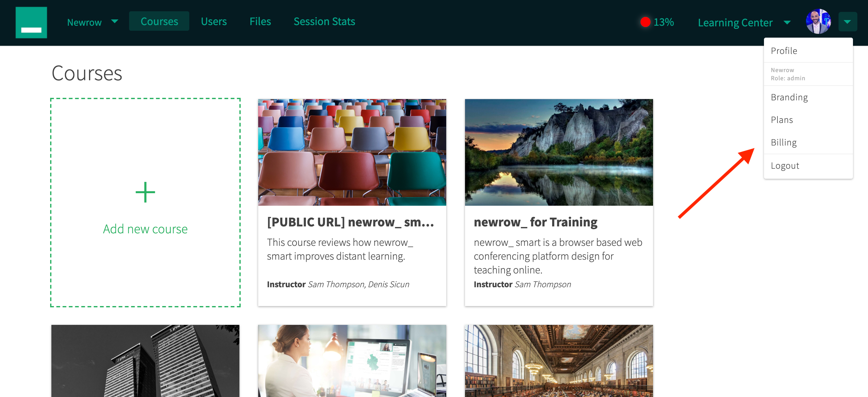View Session Stats page
This screenshot has height=397, width=868.
pos(324,21)
